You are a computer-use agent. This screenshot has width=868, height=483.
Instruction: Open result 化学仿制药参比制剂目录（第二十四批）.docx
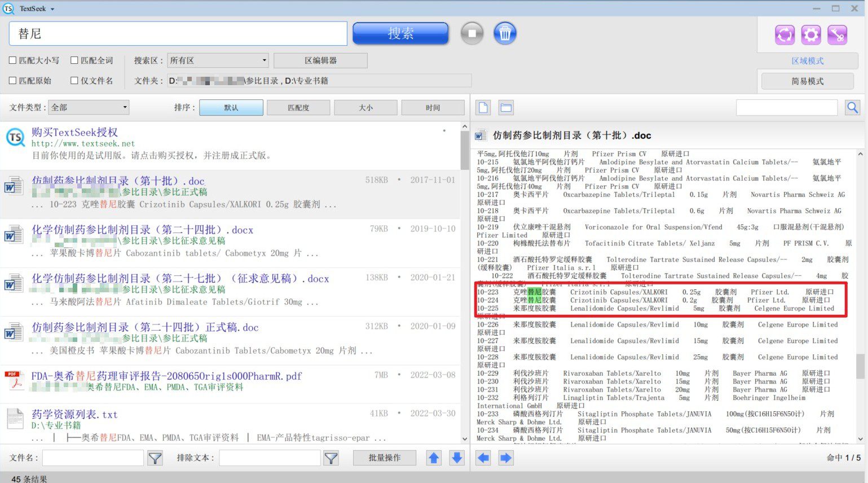click(142, 230)
